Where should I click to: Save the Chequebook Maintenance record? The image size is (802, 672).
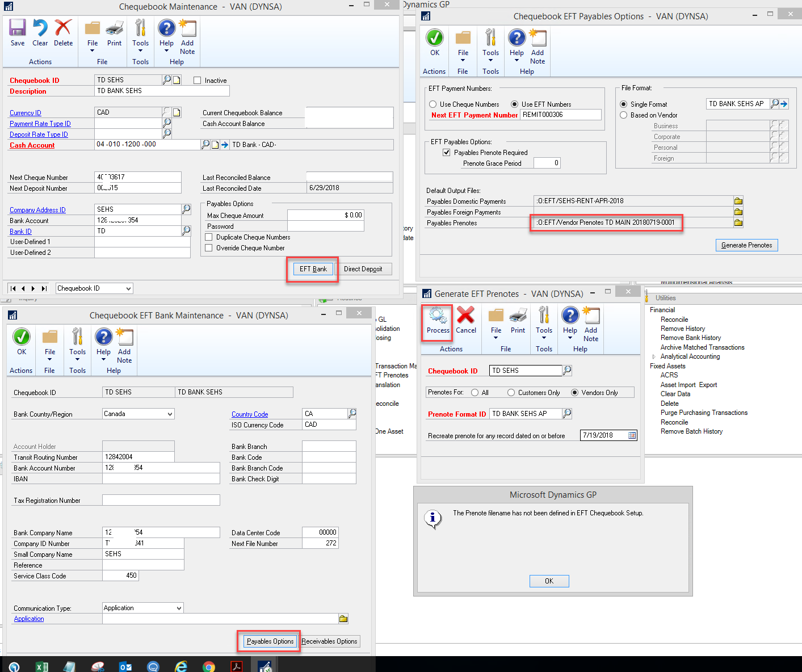(x=17, y=36)
